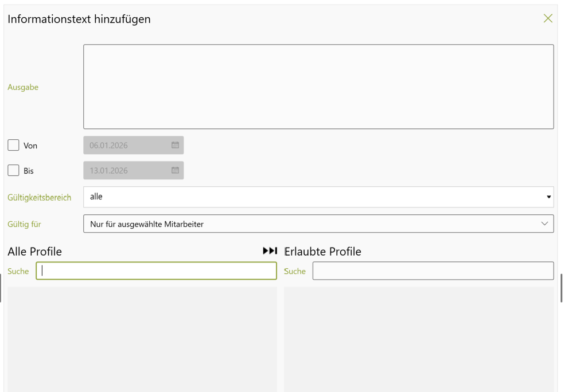Tick the Bis checkbox
568x392 pixels.
click(13, 170)
